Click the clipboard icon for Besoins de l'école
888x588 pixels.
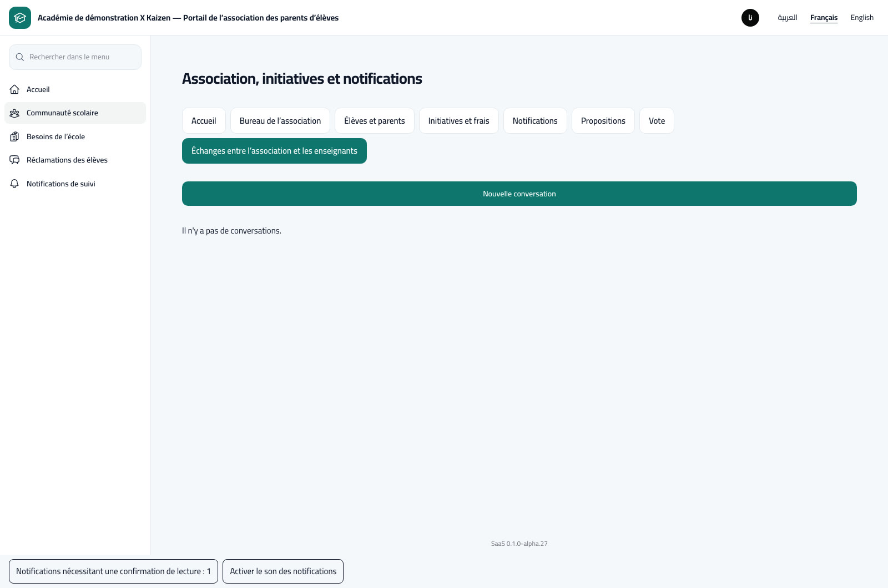tap(15, 136)
